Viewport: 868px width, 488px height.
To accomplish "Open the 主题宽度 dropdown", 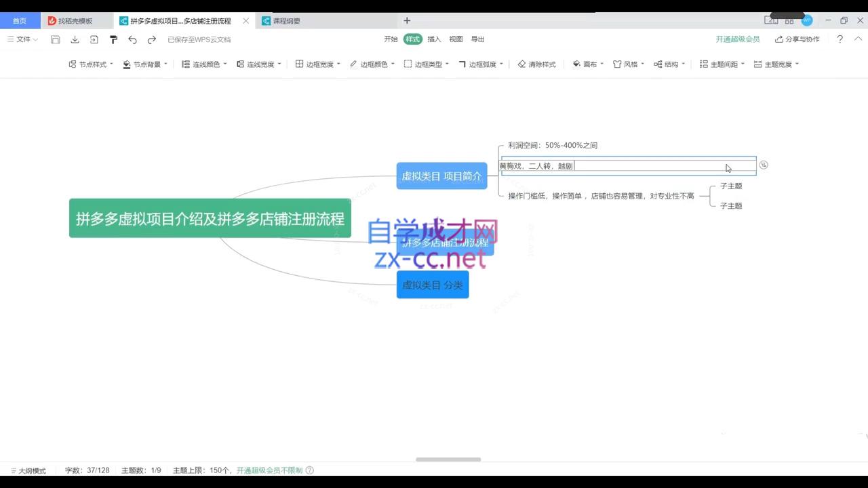I will (x=776, y=64).
